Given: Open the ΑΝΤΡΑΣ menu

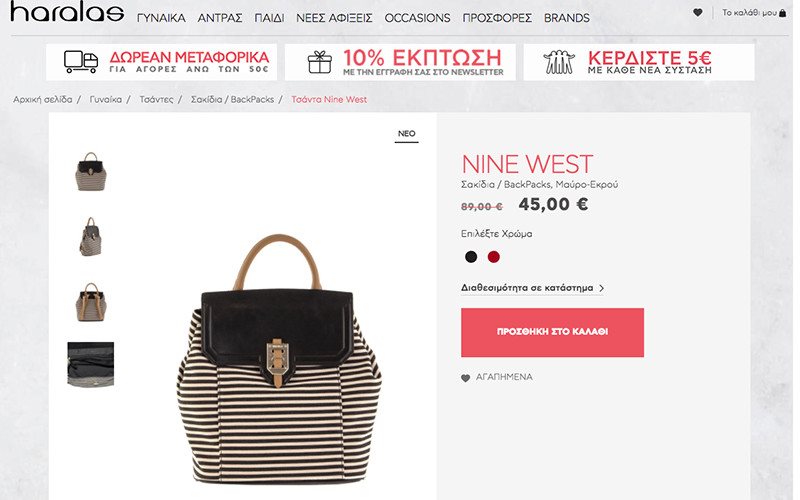Looking at the screenshot, I should tap(220, 18).
